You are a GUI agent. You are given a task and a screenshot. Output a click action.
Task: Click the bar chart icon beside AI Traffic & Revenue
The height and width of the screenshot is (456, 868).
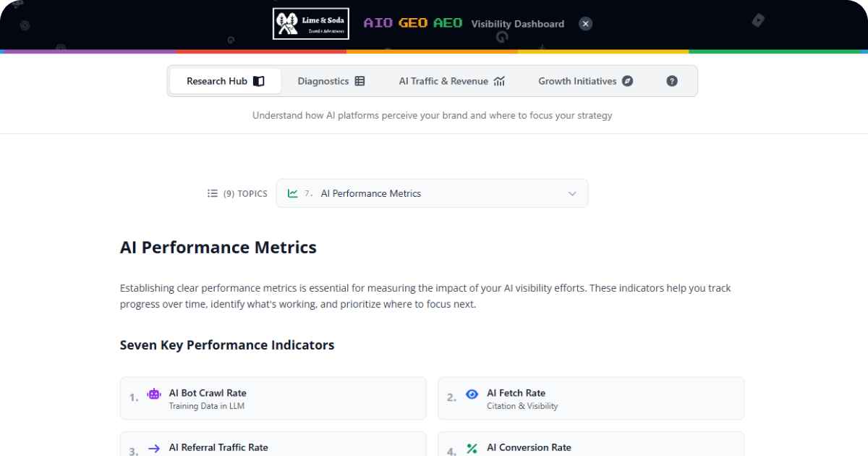click(x=499, y=81)
